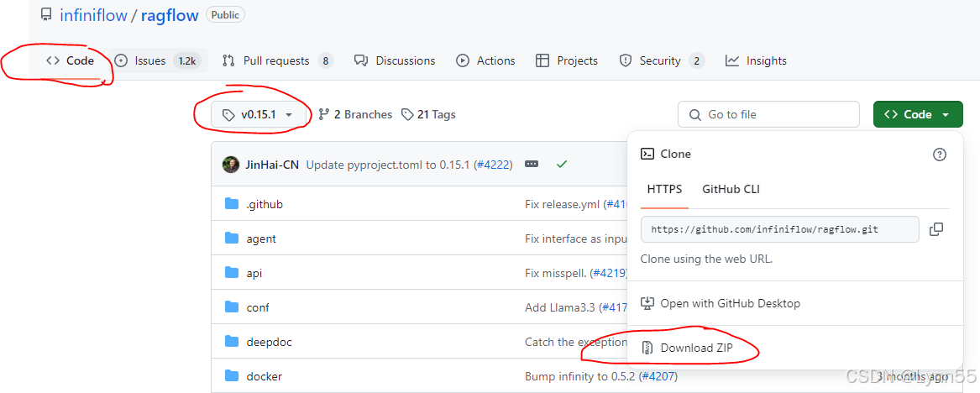
Task: Open the conf folder
Action: coord(258,307)
